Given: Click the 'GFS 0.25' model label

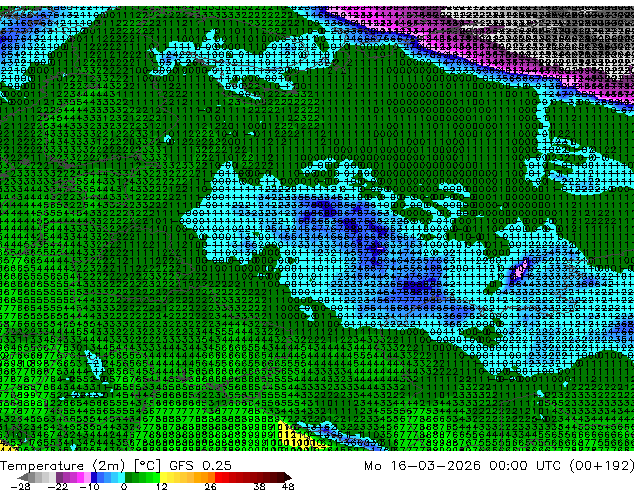Looking at the screenshot, I should click(200, 466).
